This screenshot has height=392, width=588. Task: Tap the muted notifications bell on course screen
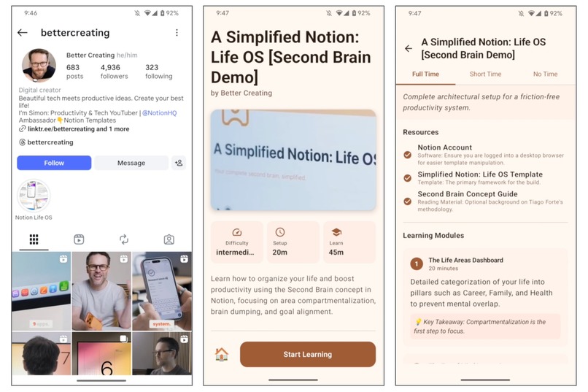point(329,13)
